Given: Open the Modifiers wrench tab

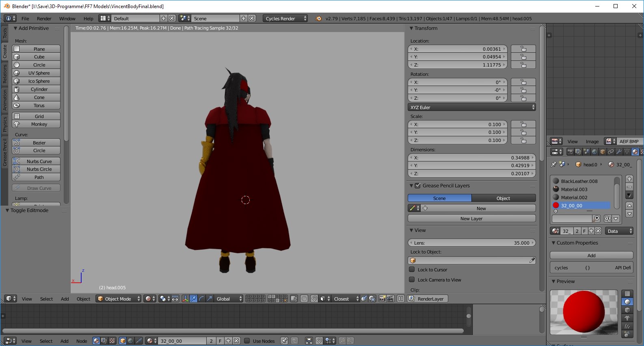Looking at the screenshot, I should [619, 152].
